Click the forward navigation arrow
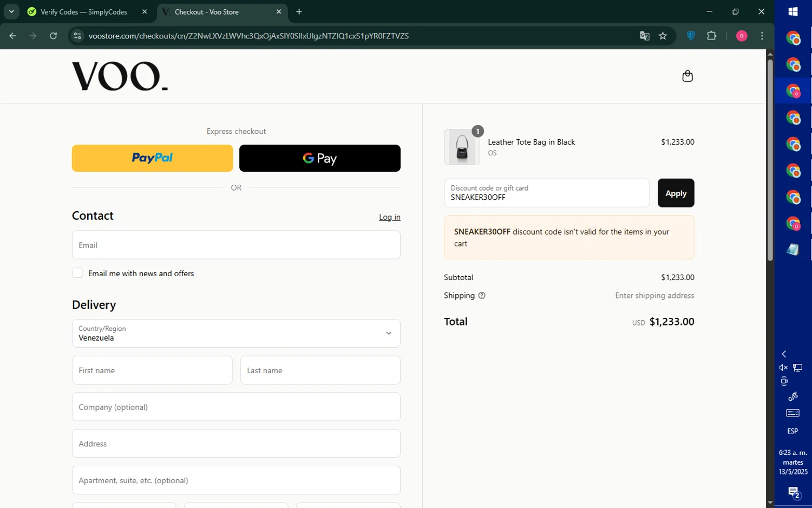This screenshot has width=812, height=508. click(x=33, y=36)
